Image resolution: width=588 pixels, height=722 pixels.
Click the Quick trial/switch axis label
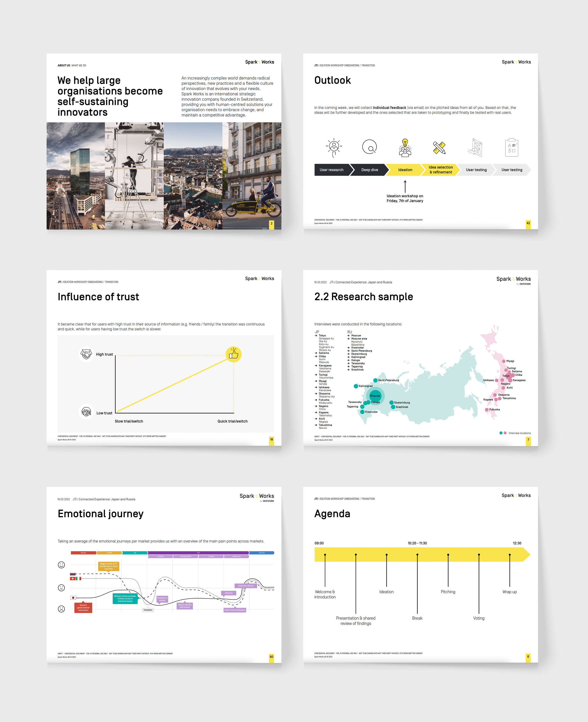tap(232, 421)
